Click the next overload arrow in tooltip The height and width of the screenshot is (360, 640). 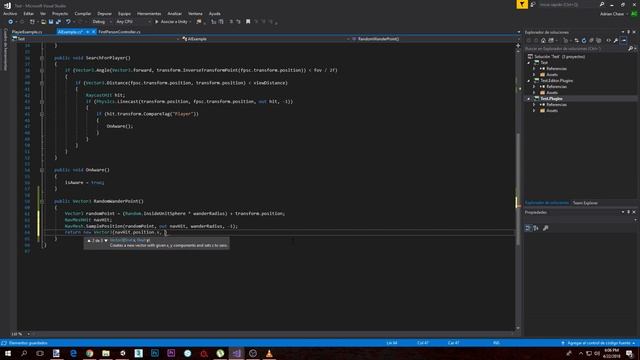click(106, 240)
